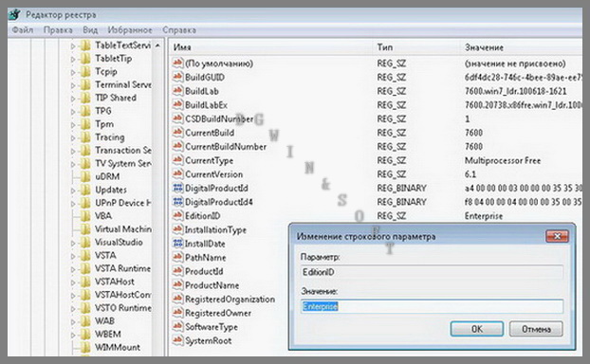Expand the Tcpip tree node
590x364 pixels.
tap(73, 72)
